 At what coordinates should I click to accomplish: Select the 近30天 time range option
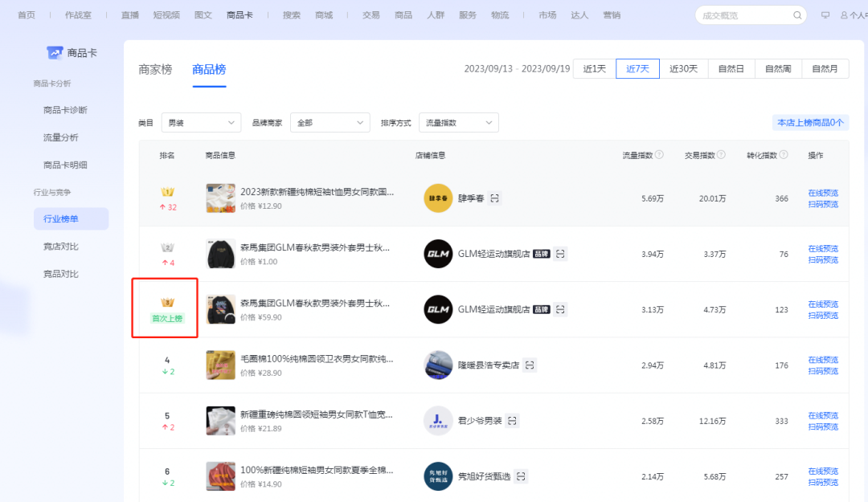(x=682, y=68)
